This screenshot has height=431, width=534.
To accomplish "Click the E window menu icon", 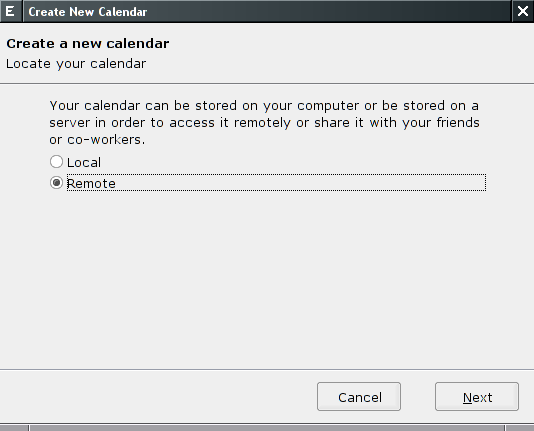I will coord(11,11).
